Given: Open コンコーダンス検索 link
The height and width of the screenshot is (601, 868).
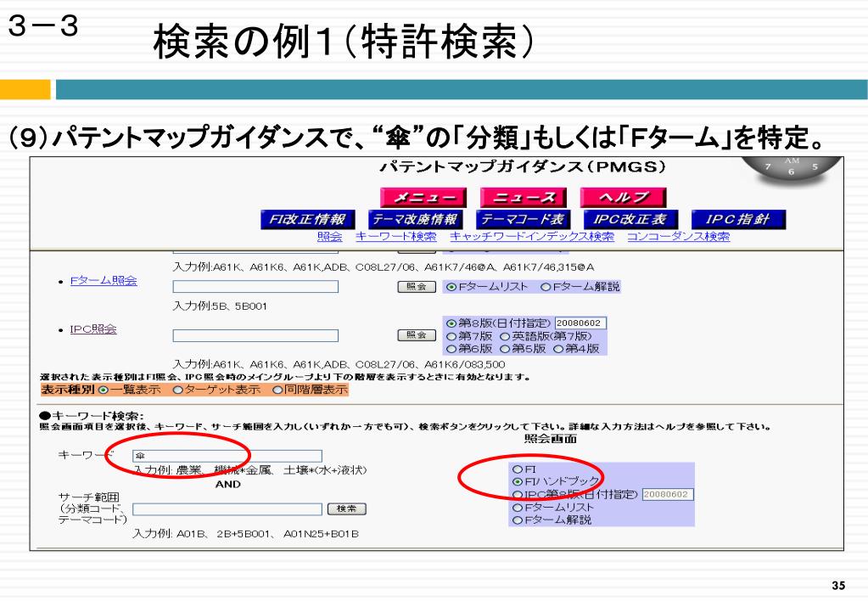Looking at the screenshot, I should coord(678,237).
